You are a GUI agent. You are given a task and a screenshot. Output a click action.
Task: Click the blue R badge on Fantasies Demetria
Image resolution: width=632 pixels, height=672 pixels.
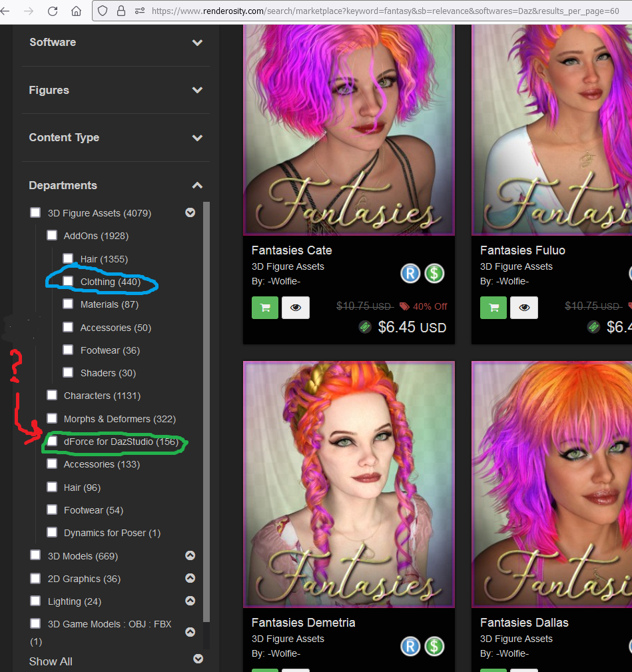click(410, 646)
